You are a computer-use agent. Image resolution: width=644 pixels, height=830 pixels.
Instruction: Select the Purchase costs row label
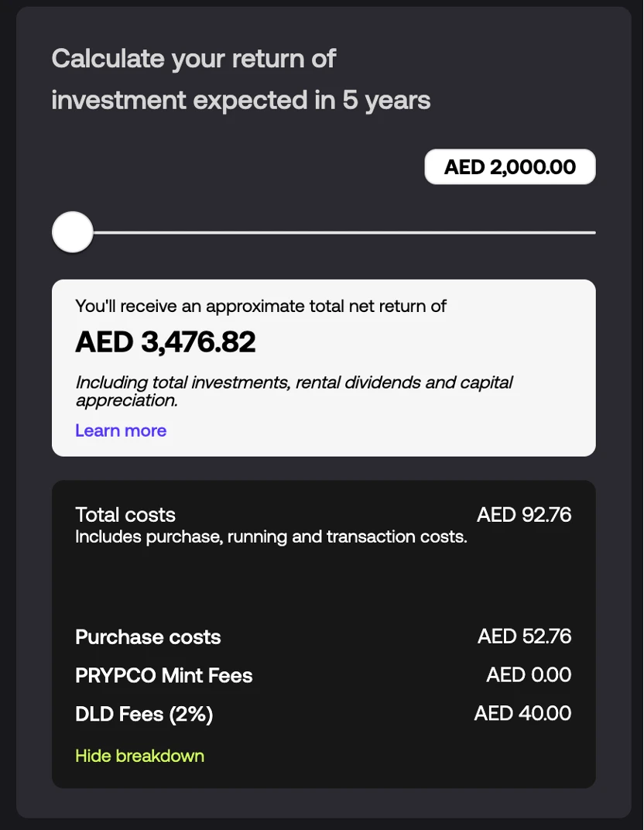[148, 637]
